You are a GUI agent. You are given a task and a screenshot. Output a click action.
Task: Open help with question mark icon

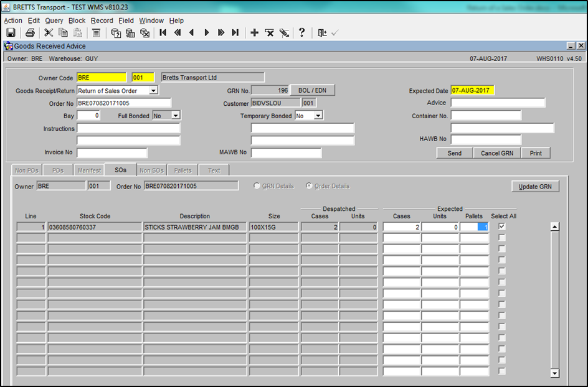pyautogui.click(x=302, y=32)
